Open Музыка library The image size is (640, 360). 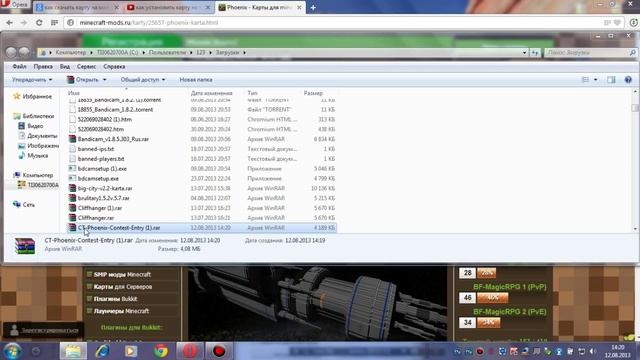(33, 156)
